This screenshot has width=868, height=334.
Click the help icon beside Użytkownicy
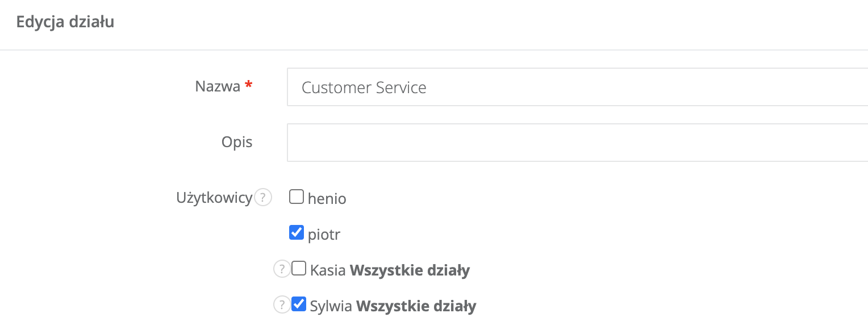[x=262, y=198]
